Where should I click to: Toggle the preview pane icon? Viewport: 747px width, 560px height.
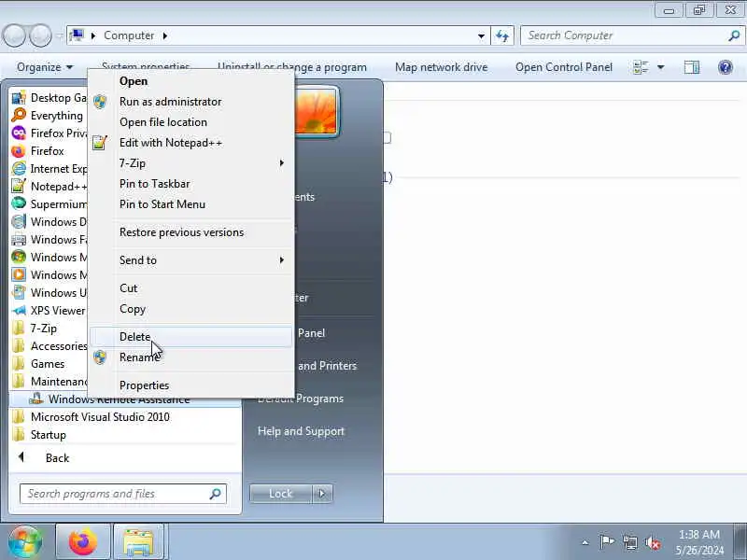(x=692, y=67)
